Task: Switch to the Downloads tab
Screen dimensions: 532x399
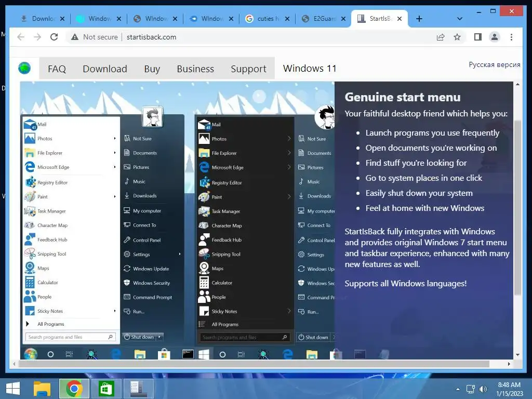Action: click(x=42, y=19)
